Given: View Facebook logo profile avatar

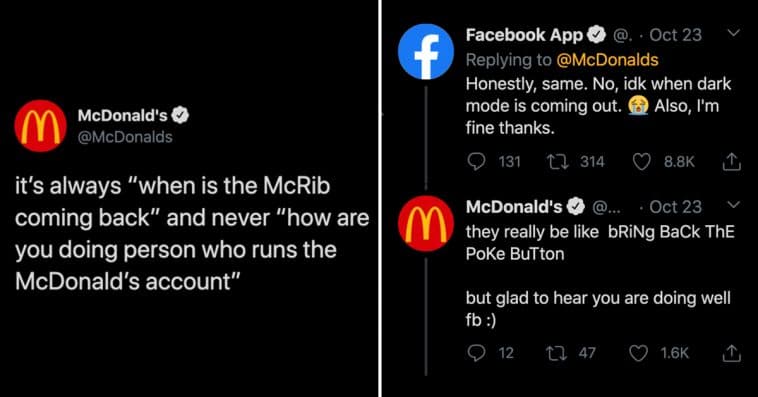Looking at the screenshot, I should [x=426, y=51].
